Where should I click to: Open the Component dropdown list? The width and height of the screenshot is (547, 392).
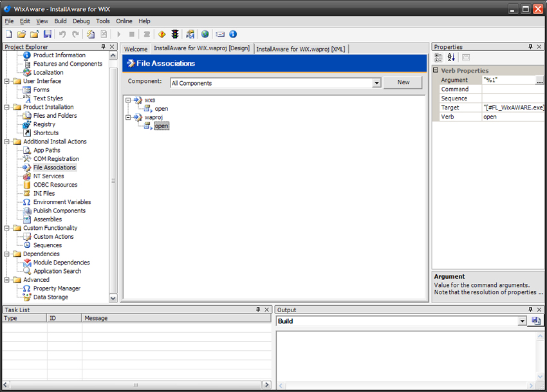(376, 83)
